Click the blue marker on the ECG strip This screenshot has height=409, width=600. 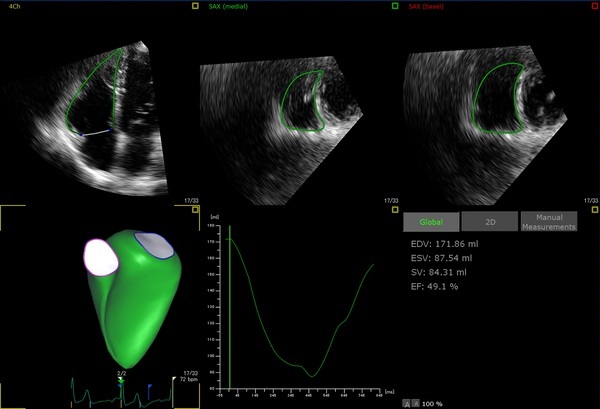[x=149, y=385]
